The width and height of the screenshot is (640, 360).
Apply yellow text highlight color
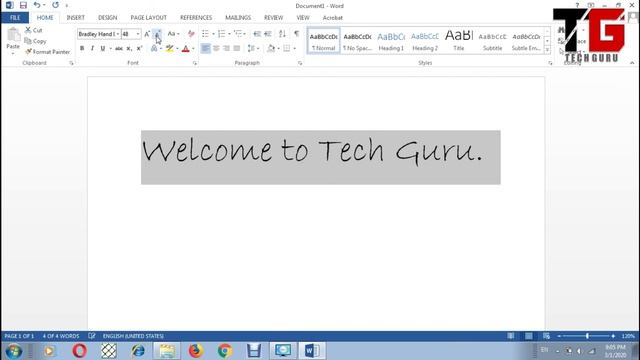pyautogui.click(x=169, y=49)
